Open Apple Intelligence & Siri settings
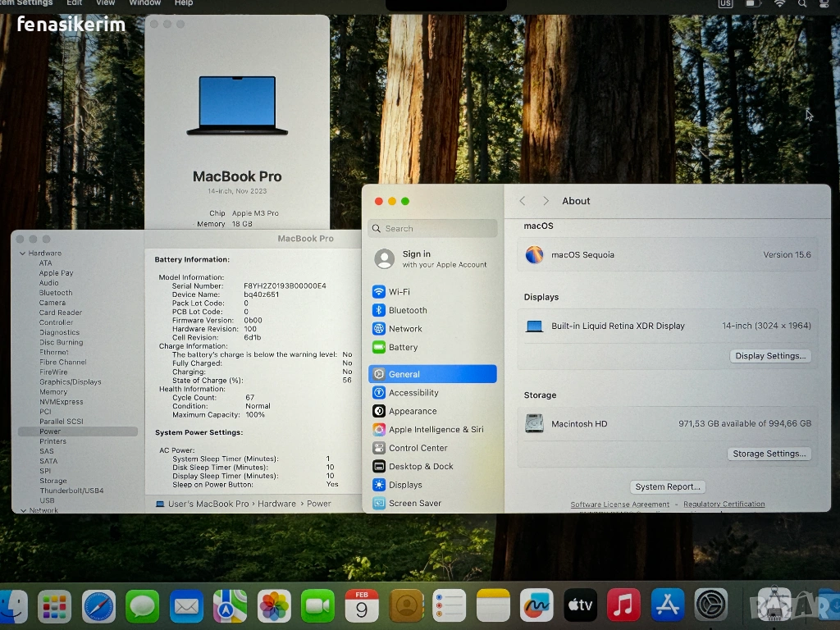 [x=435, y=430]
